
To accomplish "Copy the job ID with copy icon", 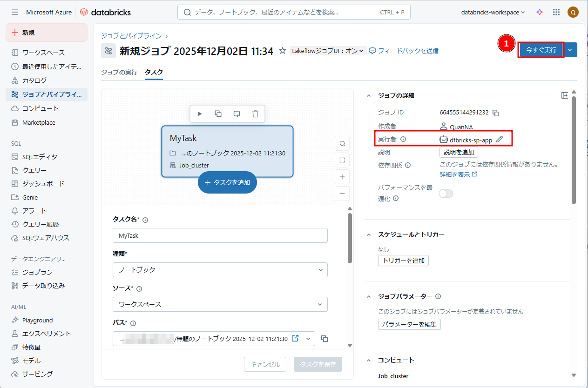I will tap(496, 113).
